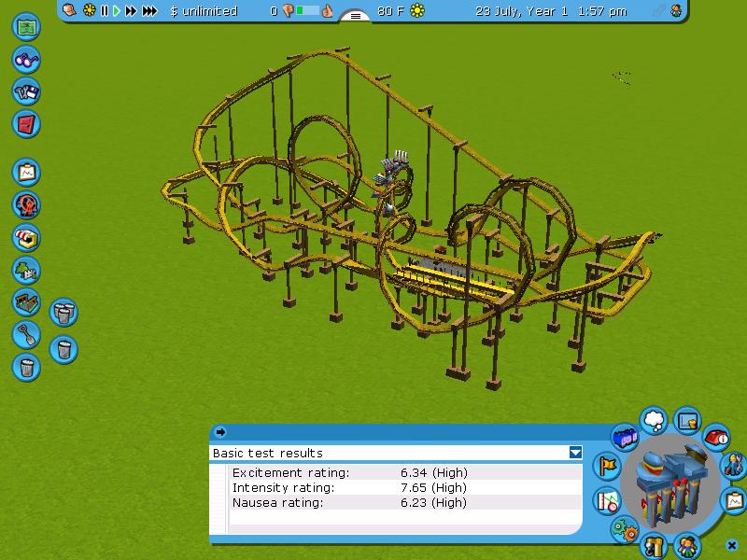Open the ride test results graph icon
The height and width of the screenshot is (560, 747).
coord(608,501)
